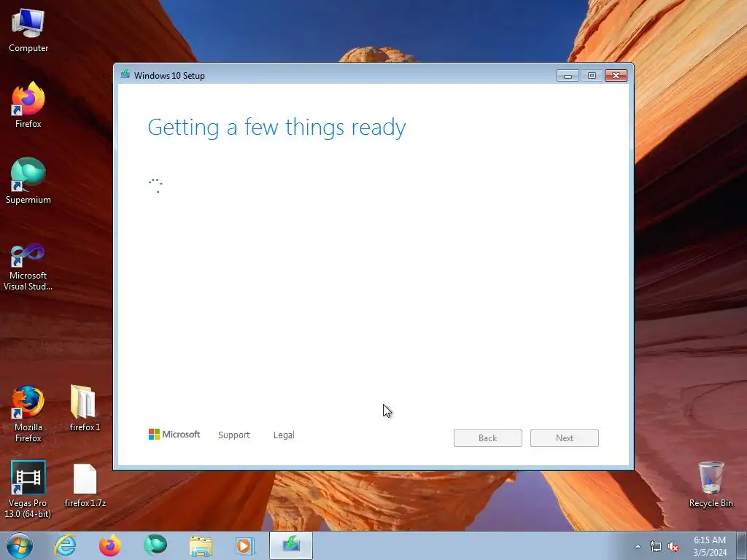Click the Show desktop strip on the taskbar

742,545
